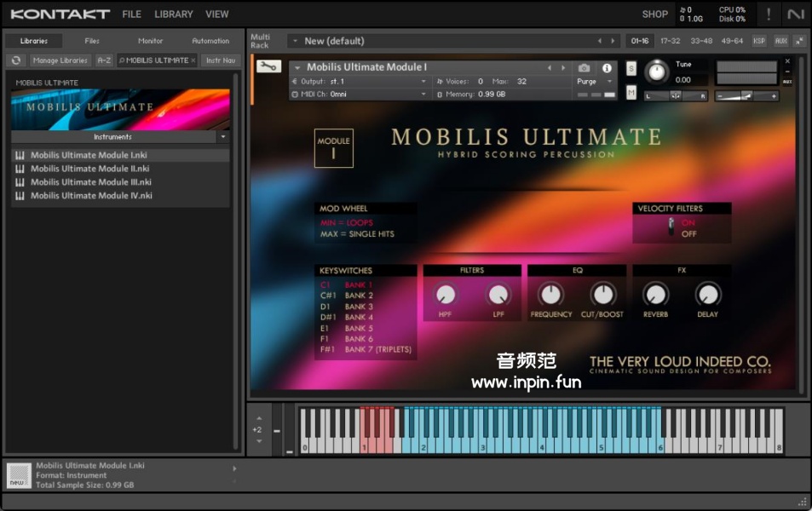Click the snapshot camera icon

(x=584, y=67)
